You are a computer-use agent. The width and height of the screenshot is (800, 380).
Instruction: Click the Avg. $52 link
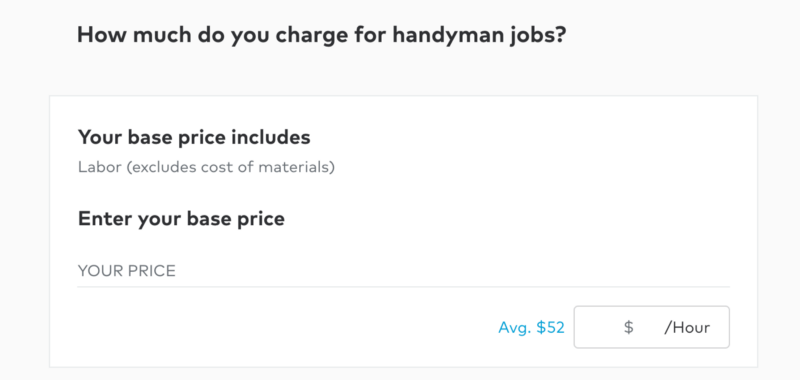(531, 327)
